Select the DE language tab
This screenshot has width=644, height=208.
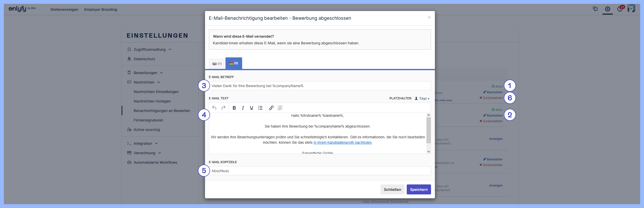tap(234, 63)
